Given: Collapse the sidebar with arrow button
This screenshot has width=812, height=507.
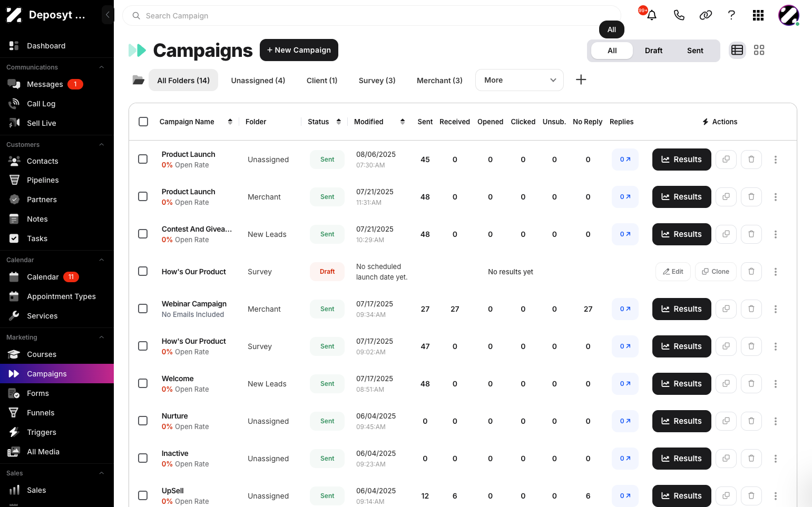Looking at the screenshot, I should pyautogui.click(x=107, y=15).
